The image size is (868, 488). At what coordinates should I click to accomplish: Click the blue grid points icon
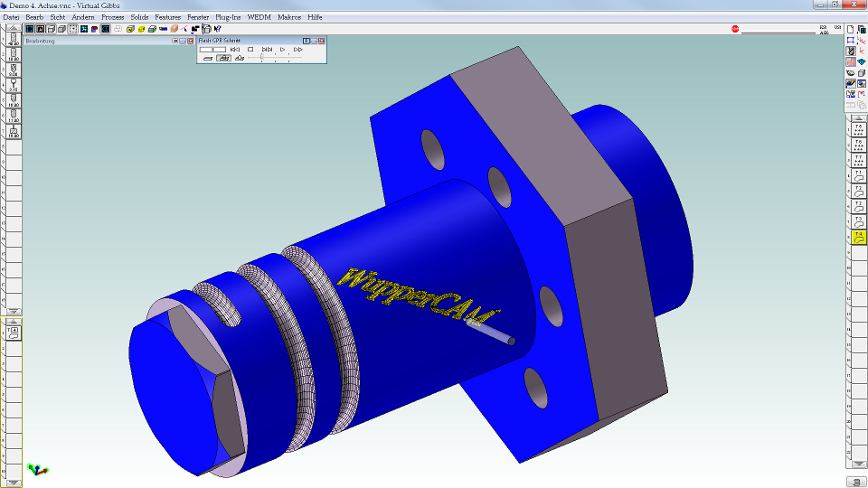coord(84,29)
